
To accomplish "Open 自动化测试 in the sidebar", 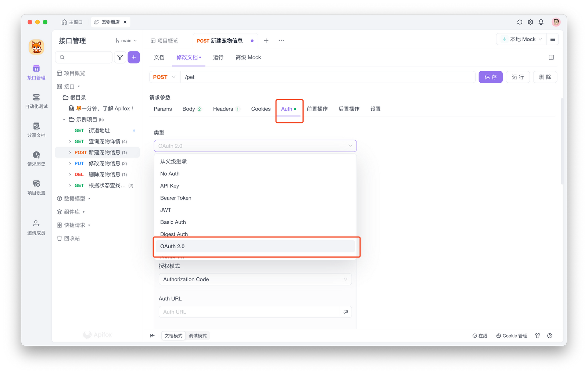I will [x=36, y=101].
